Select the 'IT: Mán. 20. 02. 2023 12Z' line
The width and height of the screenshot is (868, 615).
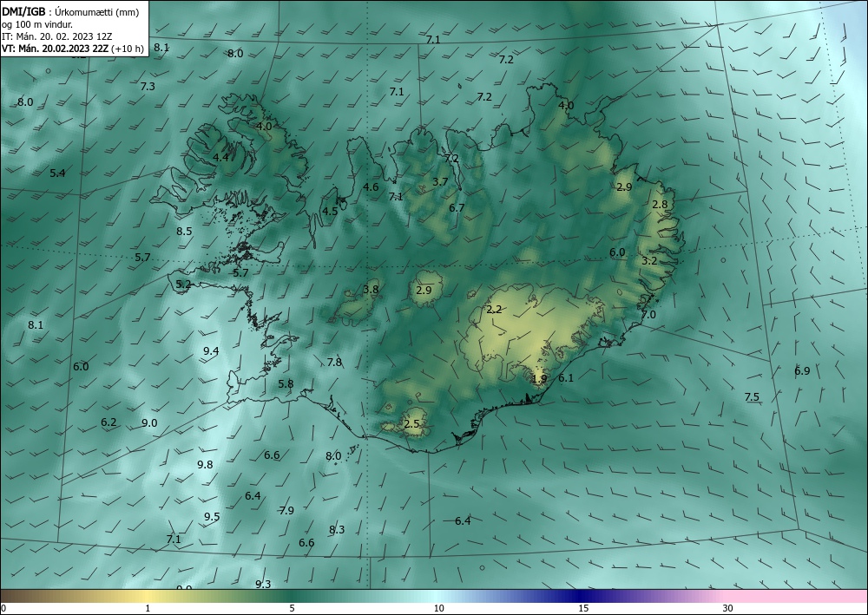(57, 36)
